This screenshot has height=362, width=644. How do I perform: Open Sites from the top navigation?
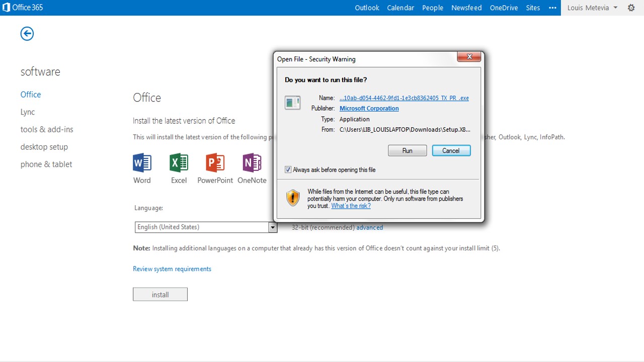pyautogui.click(x=533, y=8)
